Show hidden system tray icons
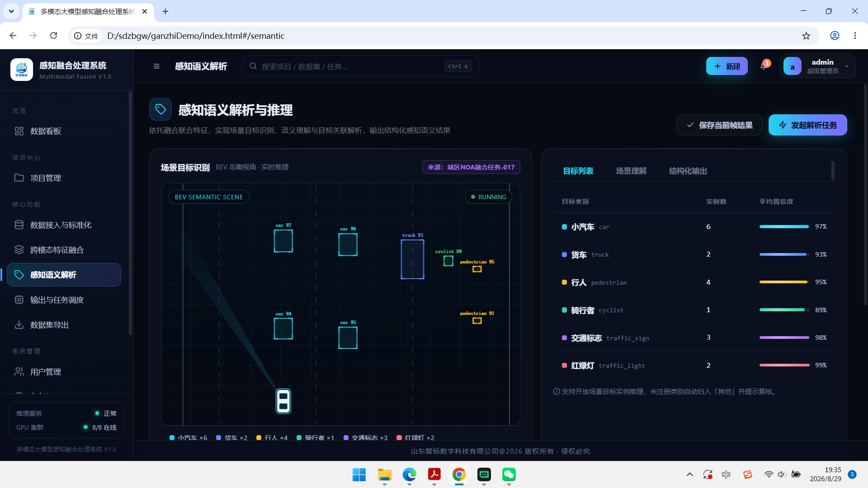Screen dimensions: 868x488 point(689,474)
